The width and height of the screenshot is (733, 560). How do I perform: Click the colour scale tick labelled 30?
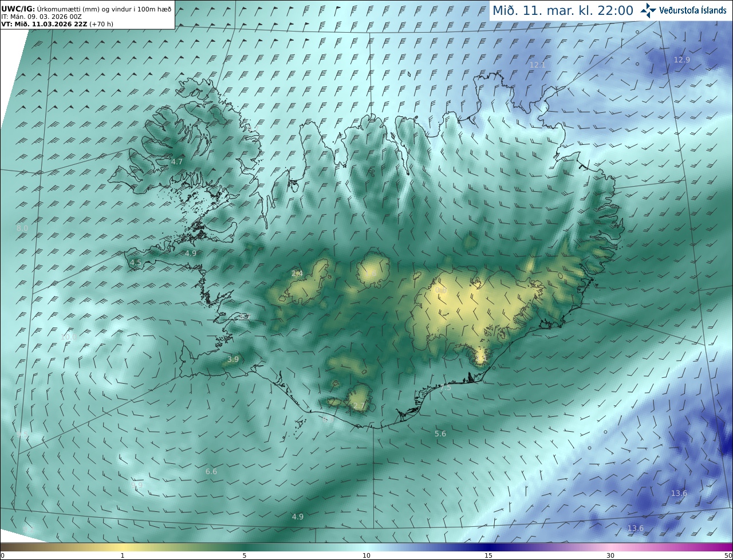pos(610,555)
